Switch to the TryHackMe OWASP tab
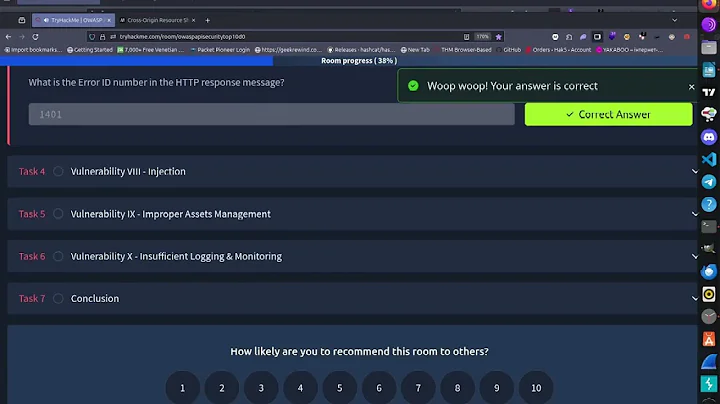Screen dimensions: 720x404 click(x=73, y=20)
